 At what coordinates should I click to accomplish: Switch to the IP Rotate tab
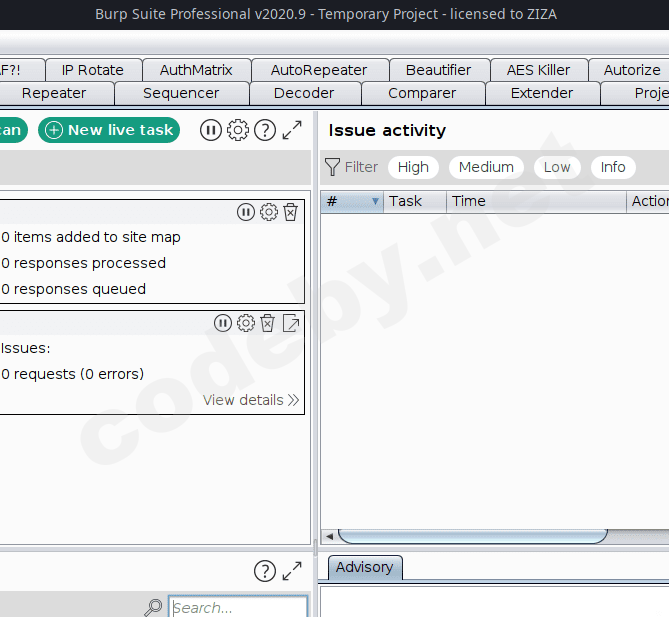(x=93, y=70)
